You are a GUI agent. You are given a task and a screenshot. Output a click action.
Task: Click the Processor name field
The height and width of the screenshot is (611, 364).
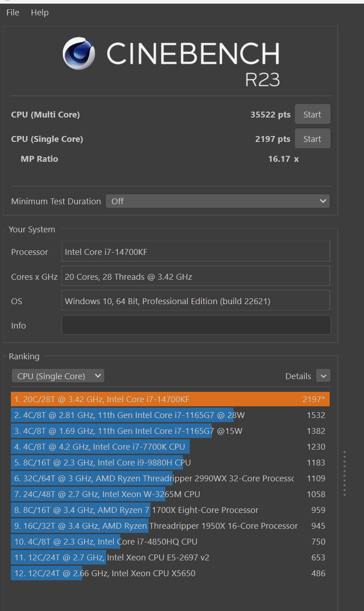coord(196,252)
